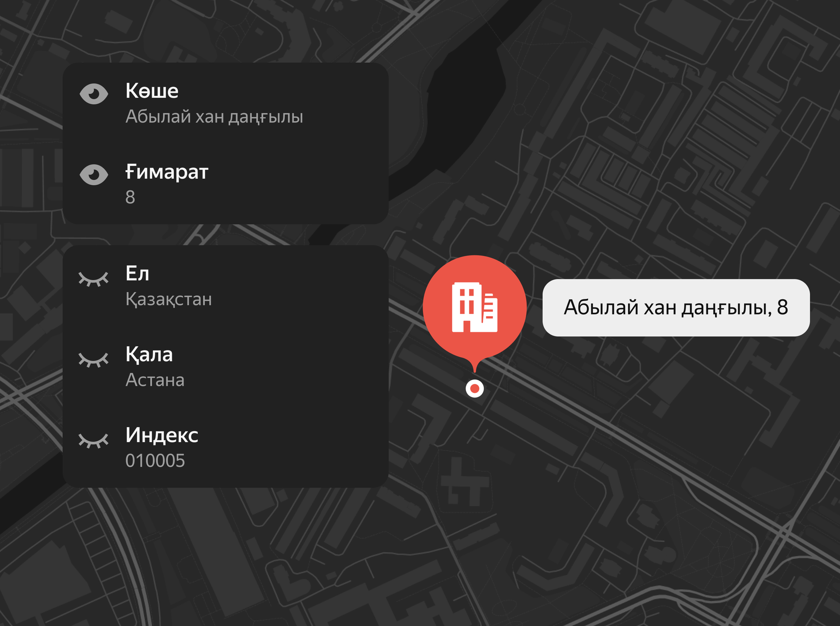The width and height of the screenshot is (840, 626).
Task: Toggle visibility eye for Көше field
Action: pyautogui.click(x=94, y=94)
